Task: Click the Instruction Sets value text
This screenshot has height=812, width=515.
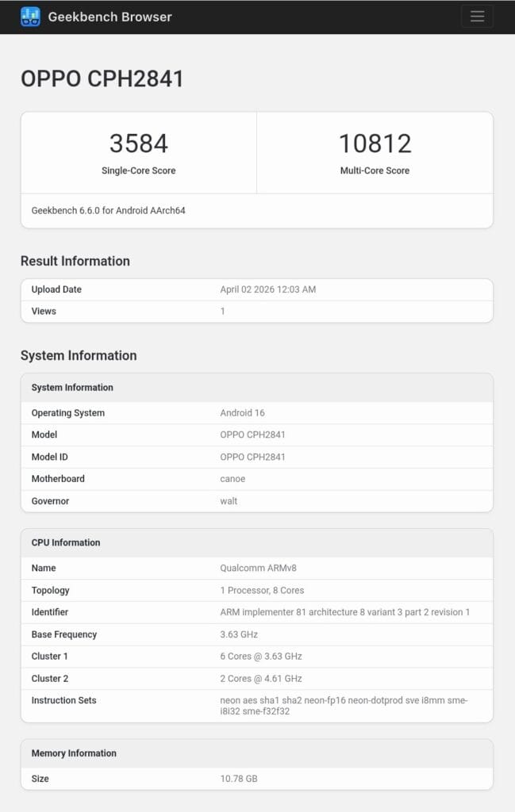Action: 344,706
